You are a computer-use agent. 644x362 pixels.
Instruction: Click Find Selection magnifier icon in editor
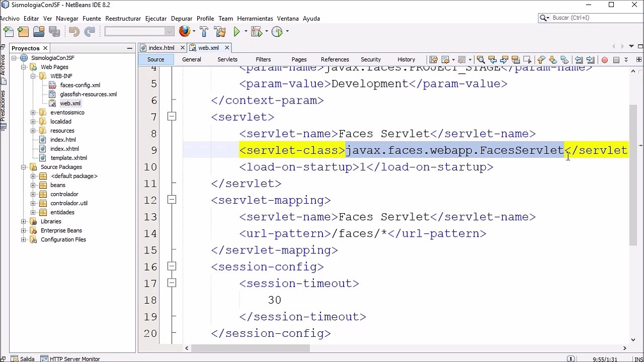(x=480, y=59)
